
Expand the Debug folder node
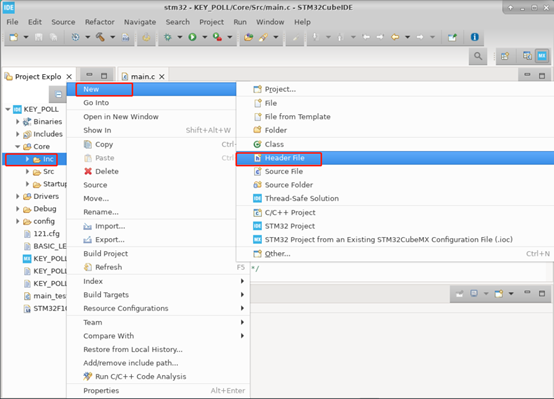18,209
